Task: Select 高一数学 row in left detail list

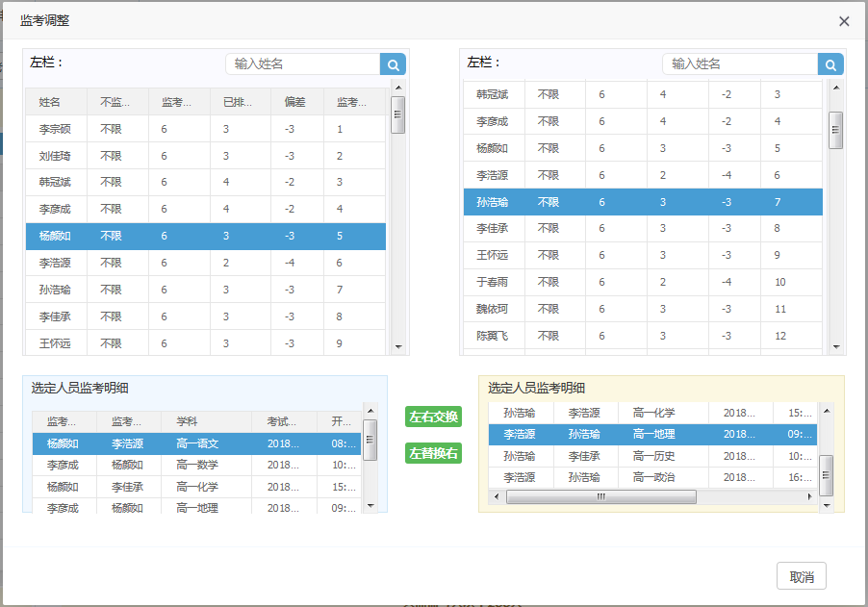Action: tap(196, 466)
